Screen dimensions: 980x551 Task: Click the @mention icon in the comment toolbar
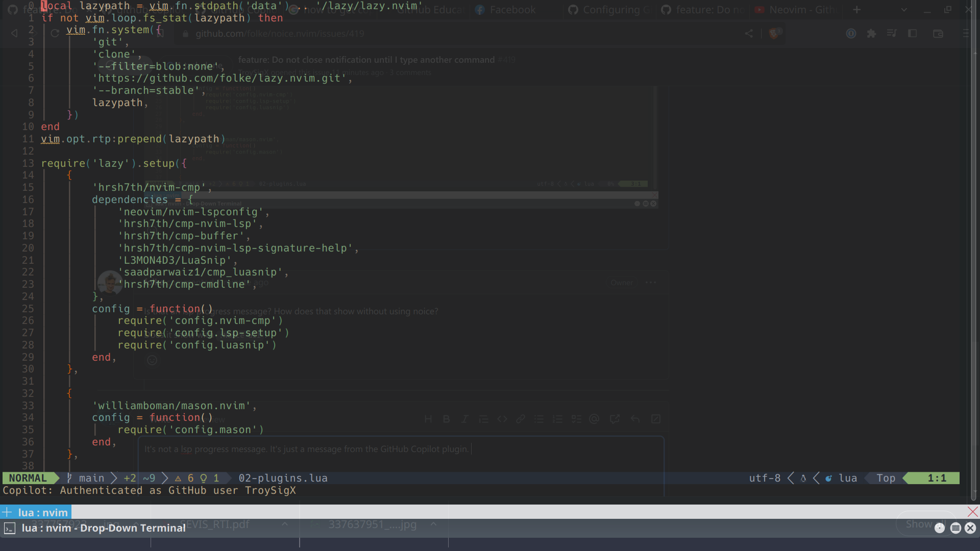pyautogui.click(x=594, y=418)
